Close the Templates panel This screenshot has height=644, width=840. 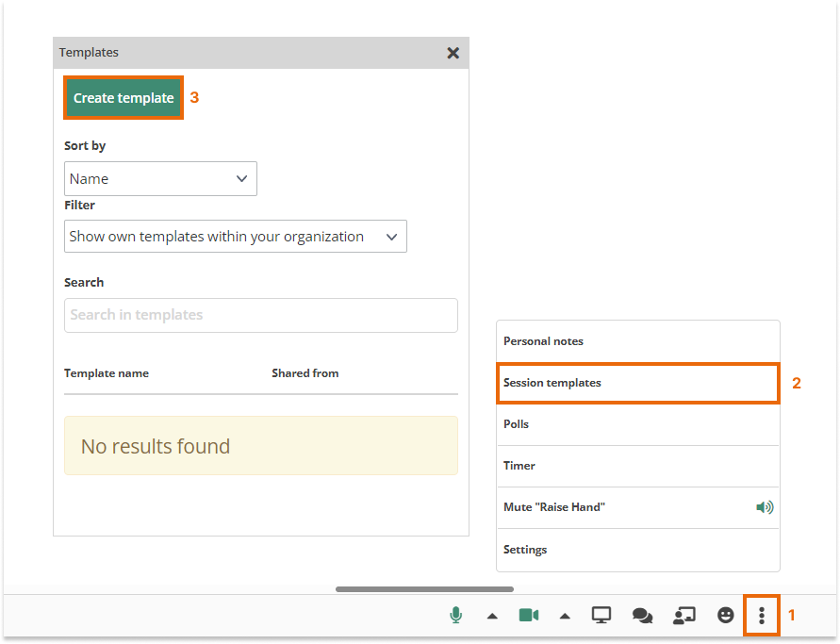click(x=453, y=53)
